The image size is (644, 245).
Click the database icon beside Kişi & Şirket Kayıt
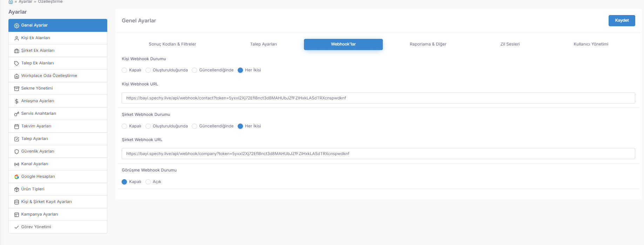[x=16, y=202]
